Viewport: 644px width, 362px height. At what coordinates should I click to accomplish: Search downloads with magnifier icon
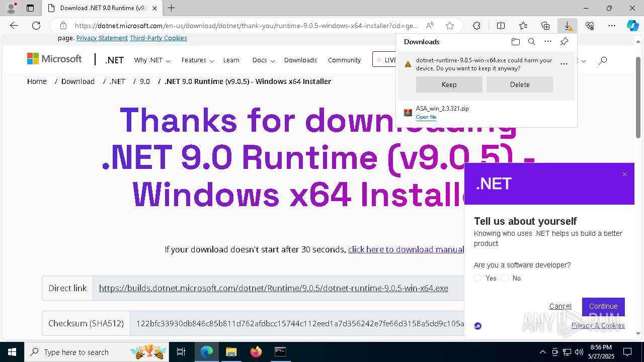[531, 42]
